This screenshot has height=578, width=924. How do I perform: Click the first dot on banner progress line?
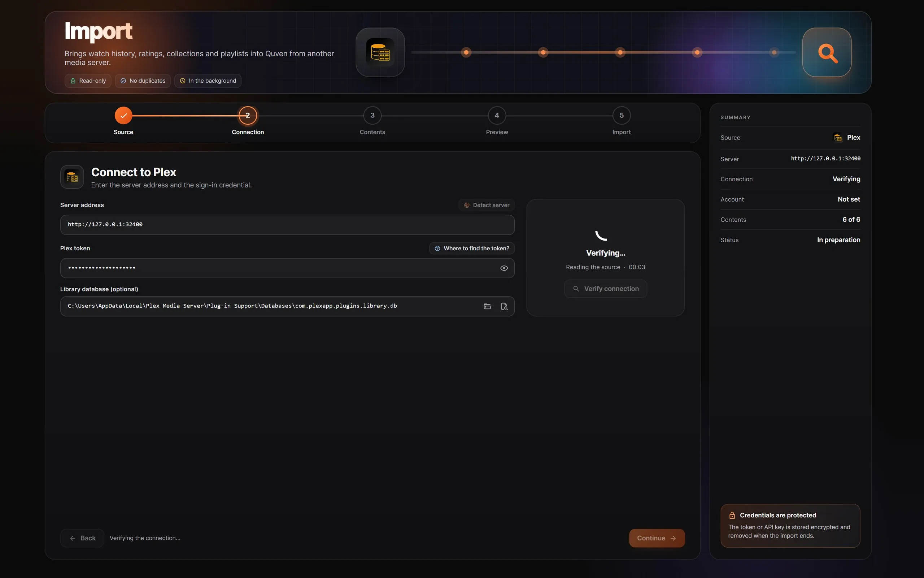(x=466, y=52)
